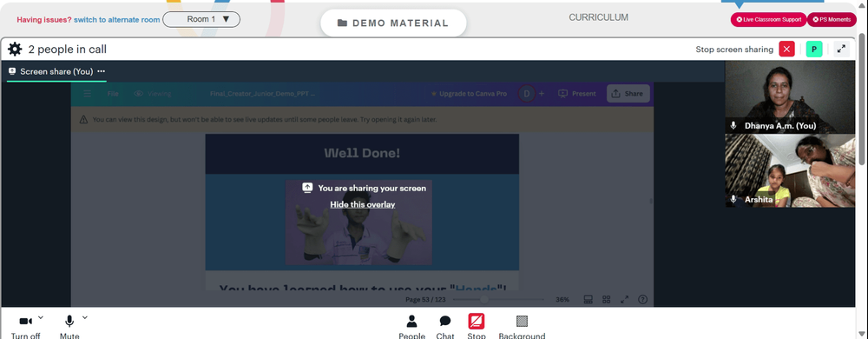This screenshot has height=339, width=868.
Task: Open Canva help question mark icon
Action: (642, 299)
